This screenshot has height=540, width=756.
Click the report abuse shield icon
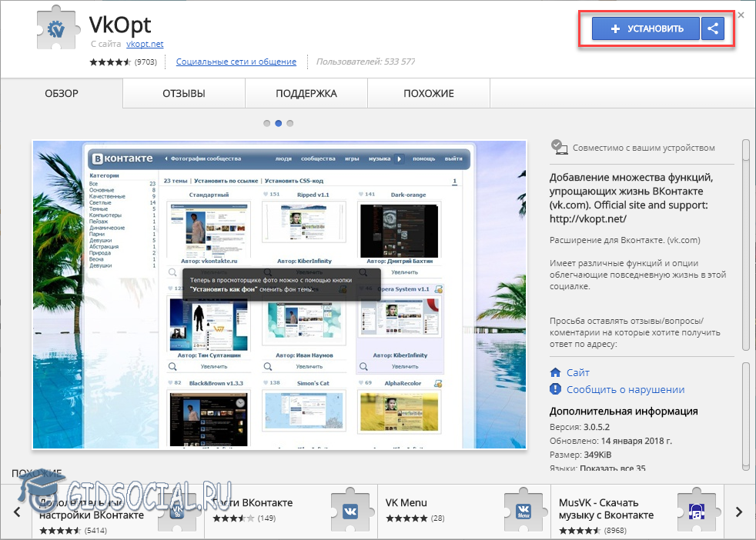(x=556, y=389)
